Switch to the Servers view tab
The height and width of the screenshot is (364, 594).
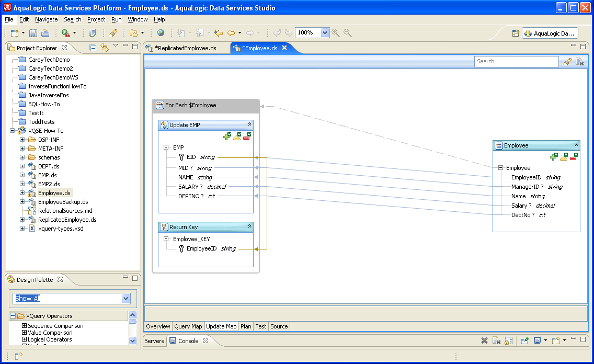point(154,341)
